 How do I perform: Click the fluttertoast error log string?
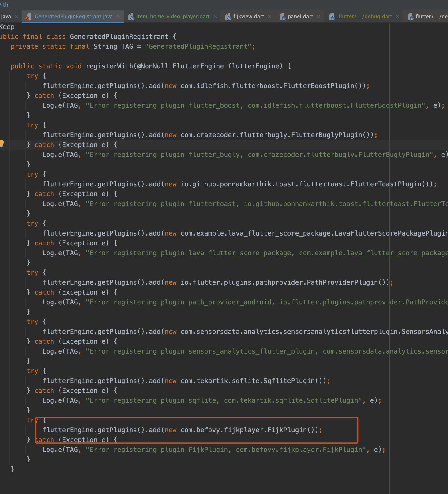coord(267,204)
